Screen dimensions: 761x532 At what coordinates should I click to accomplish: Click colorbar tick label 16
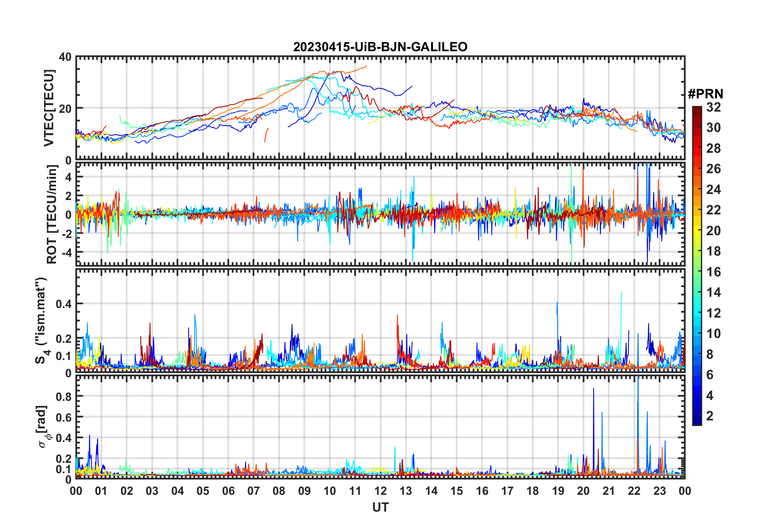point(713,272)
